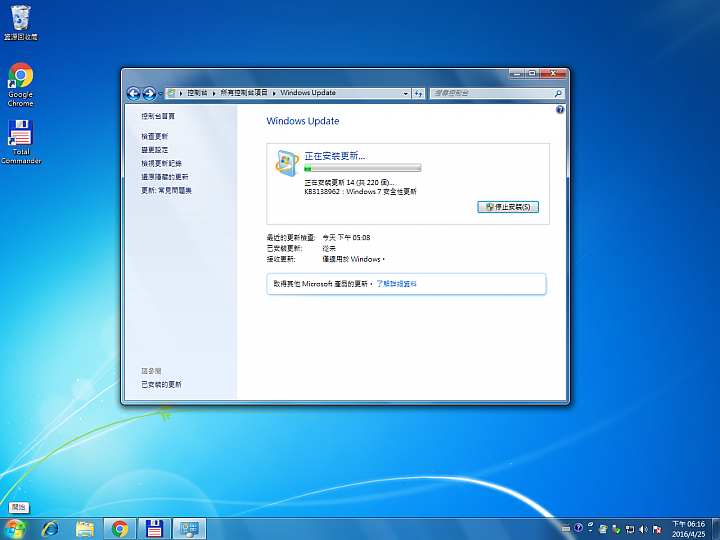This screenshot has width=720, height=540.
Task: Click the Control Panel icon in address bar
Action: pyautogui.click(x=171, y=93)
